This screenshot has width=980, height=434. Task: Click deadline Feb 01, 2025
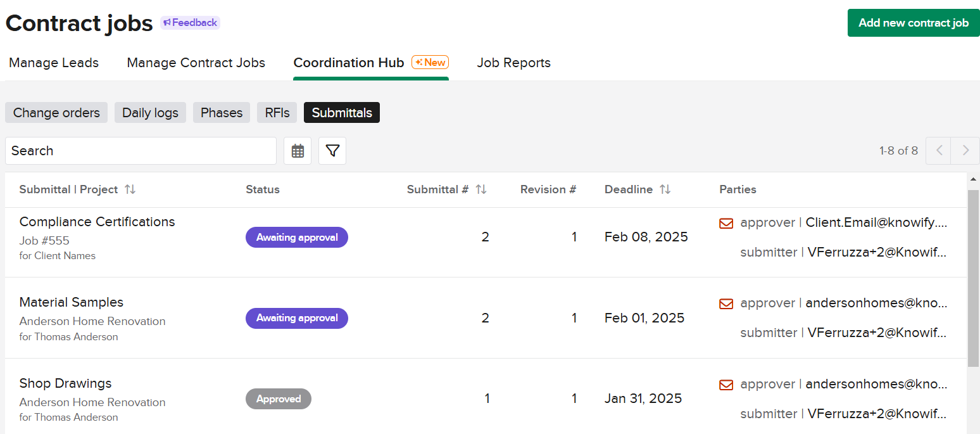click(644, 318)
